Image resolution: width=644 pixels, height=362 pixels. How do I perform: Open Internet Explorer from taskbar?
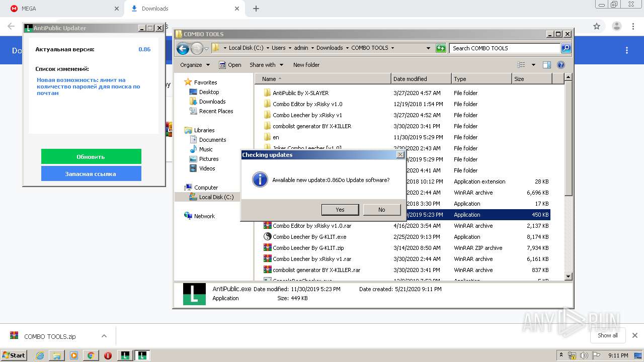point(40,355)
